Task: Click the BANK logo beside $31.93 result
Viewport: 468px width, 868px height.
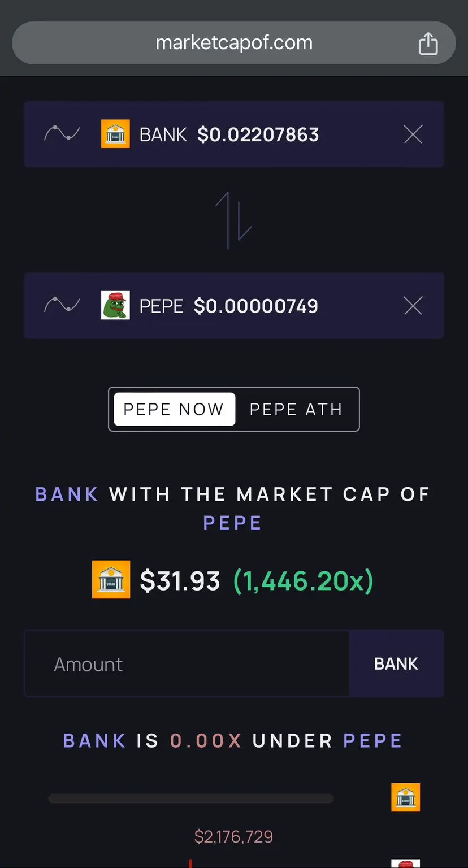Action: point(111,579)
